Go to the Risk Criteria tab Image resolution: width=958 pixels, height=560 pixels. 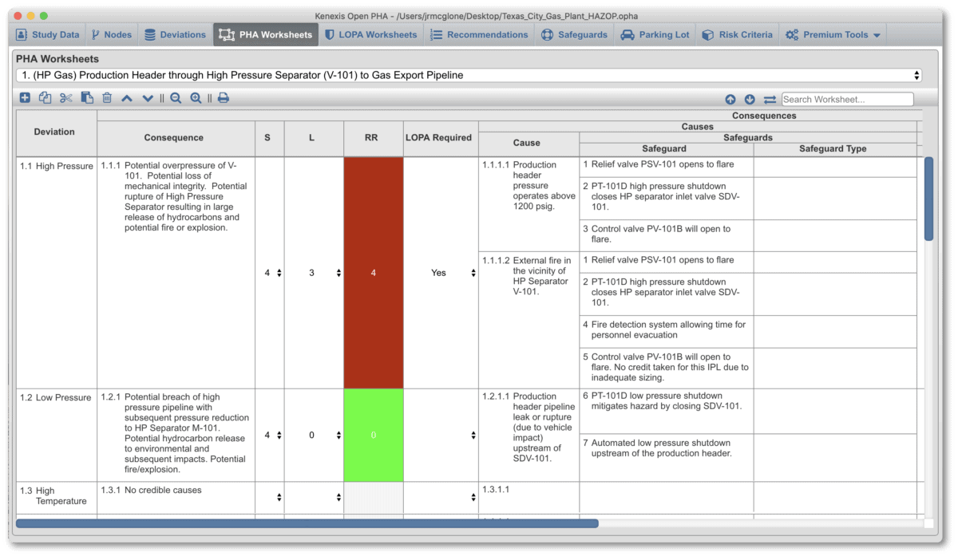pyautogui.click(x=737, y=35)
